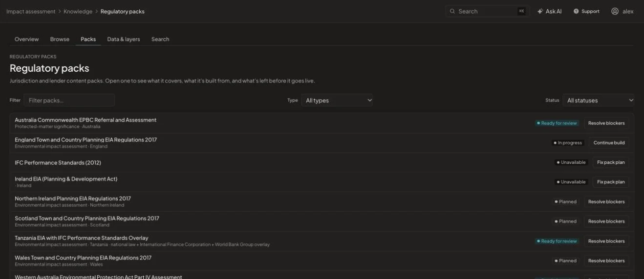This screenshot has width=644, height=279.
Task: Click the ⌘K shortcut badge in search
Action: (x=521, y=11)
